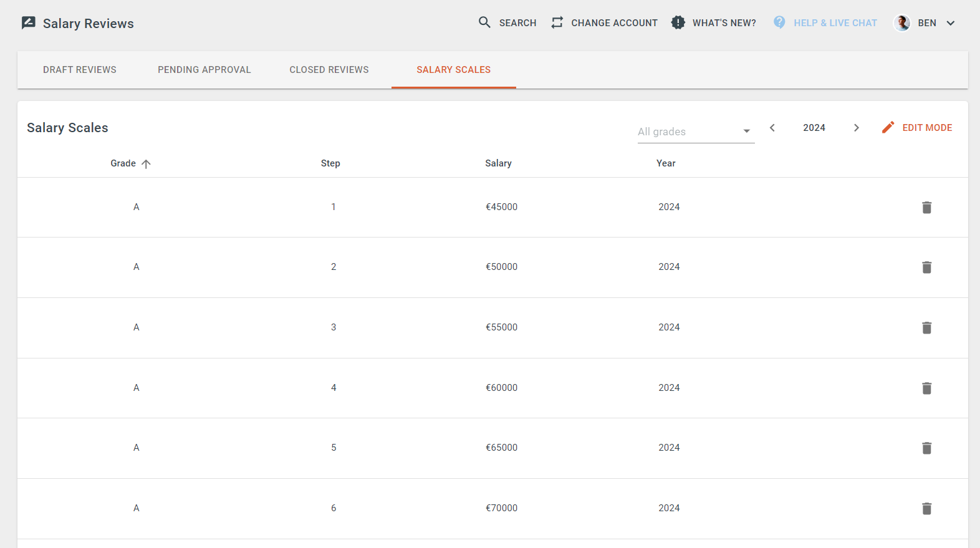The image size is (980, 548).
Task: Click the SEARCH label
Action: 517,23
